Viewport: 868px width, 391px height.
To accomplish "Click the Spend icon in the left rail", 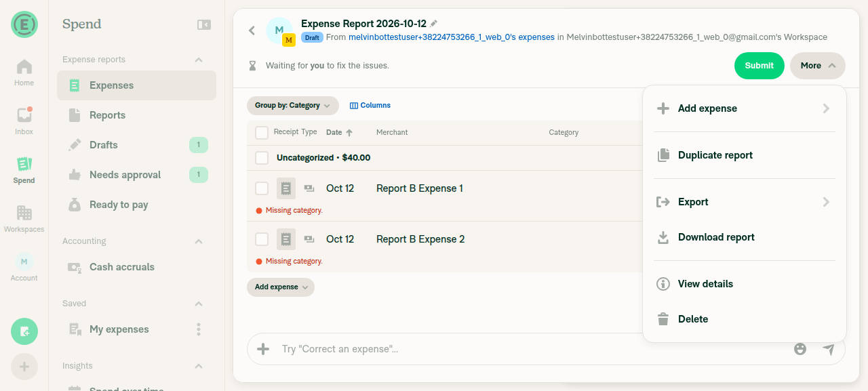I will [24, 170].
